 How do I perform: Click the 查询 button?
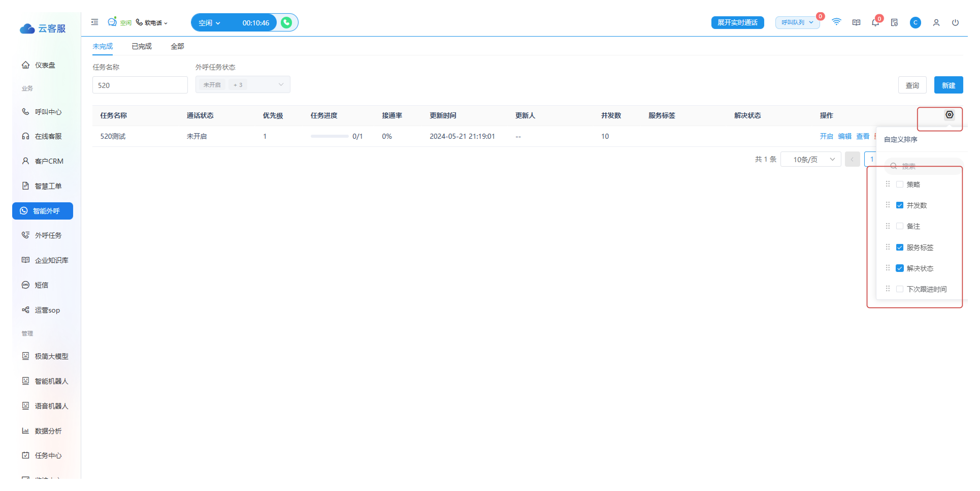pyautogui.click(x=912, y=85)
